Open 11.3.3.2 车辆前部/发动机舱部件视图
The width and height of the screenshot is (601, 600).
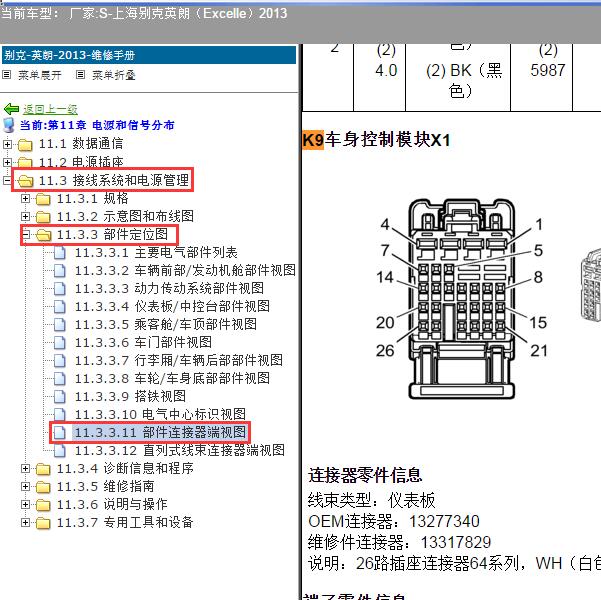[x=185, y=271]
